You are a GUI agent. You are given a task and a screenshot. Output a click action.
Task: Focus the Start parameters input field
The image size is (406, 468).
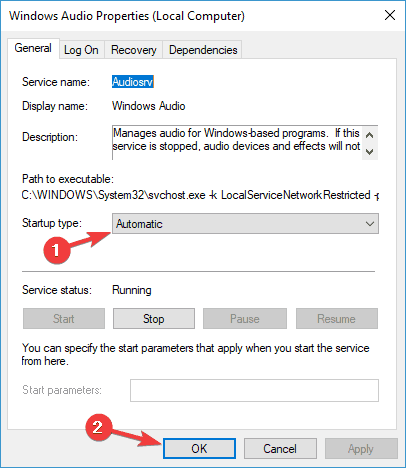[x=254, y=390]
